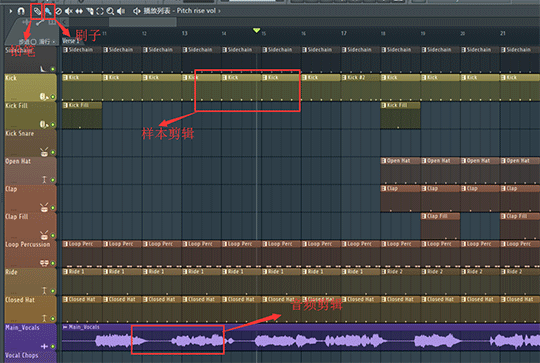Select the Playback speaker tool
The width and height of the screenshot is (540, 363).
[x=121, y=11]
